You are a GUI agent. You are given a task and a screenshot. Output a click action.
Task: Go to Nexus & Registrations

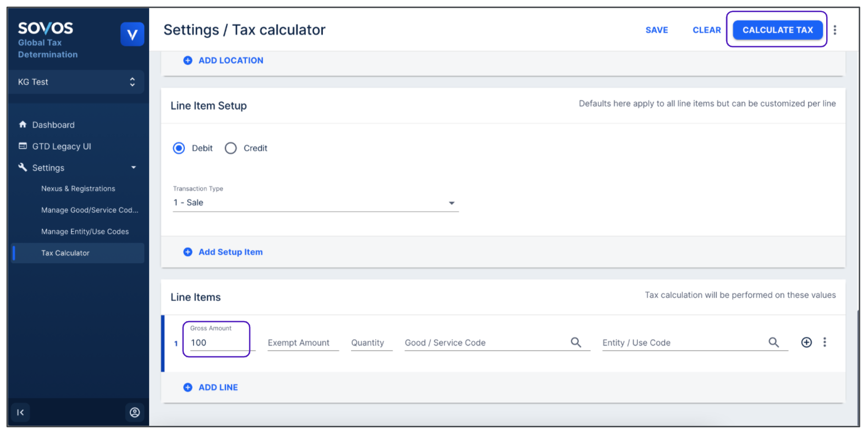[x=78, y=189]
